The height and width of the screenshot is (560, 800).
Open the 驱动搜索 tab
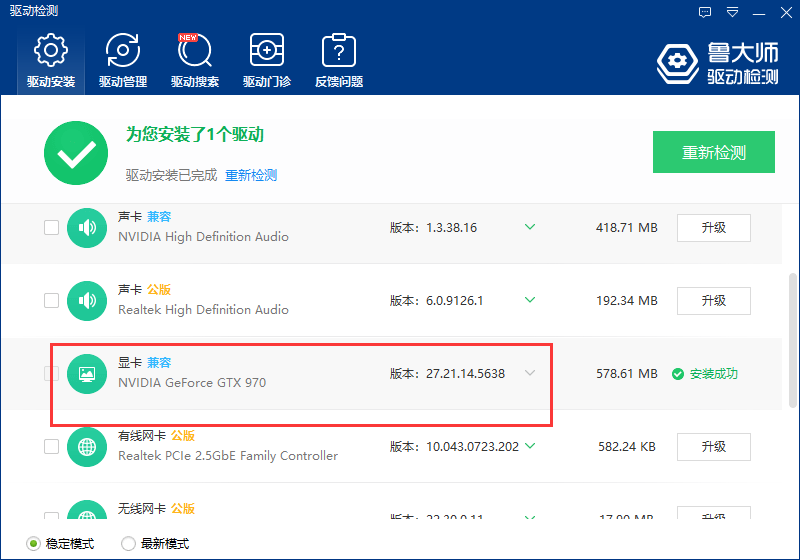(195, 61)
